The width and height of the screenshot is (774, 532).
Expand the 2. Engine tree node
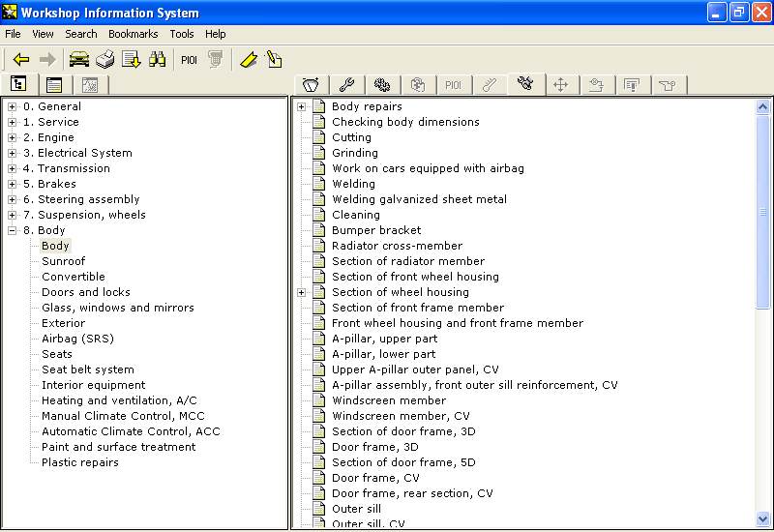[13, 137]
